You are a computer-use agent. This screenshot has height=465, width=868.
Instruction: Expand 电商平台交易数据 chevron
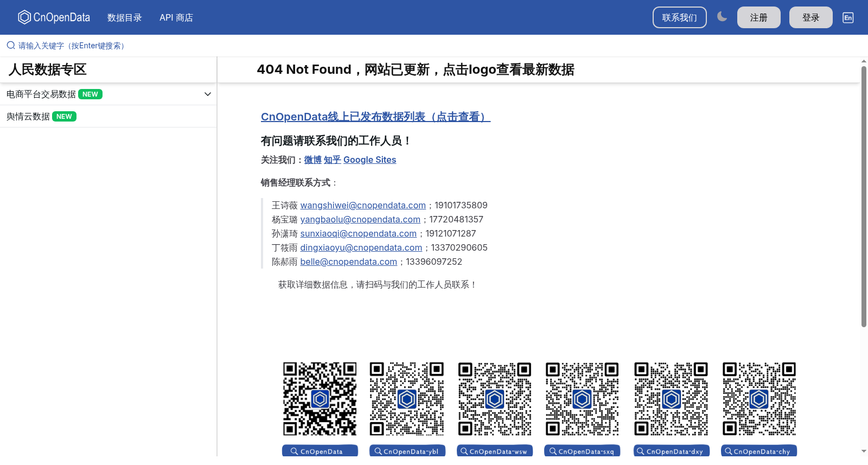(208, 94)
